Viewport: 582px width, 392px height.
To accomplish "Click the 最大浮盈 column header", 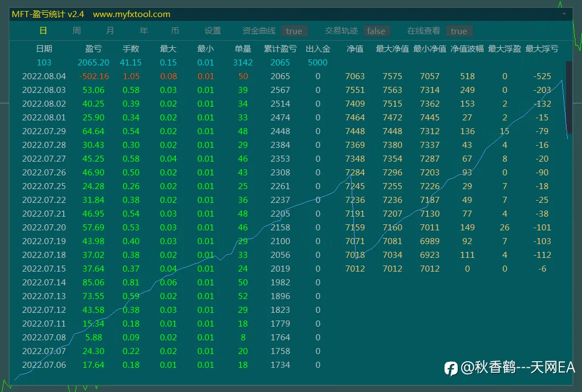I will coord(505,48).
